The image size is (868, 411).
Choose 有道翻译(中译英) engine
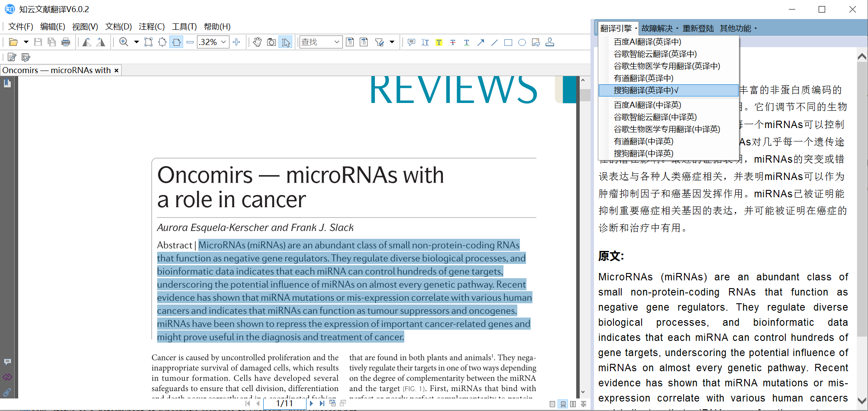point(668,141)
